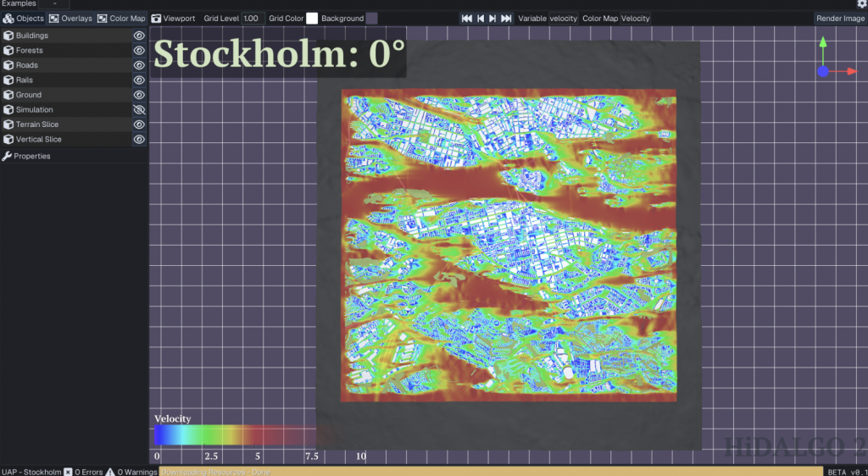The image size is (868, 476).
Task: Switch to the Color Map tab
Action: click(x=121, y=19)
